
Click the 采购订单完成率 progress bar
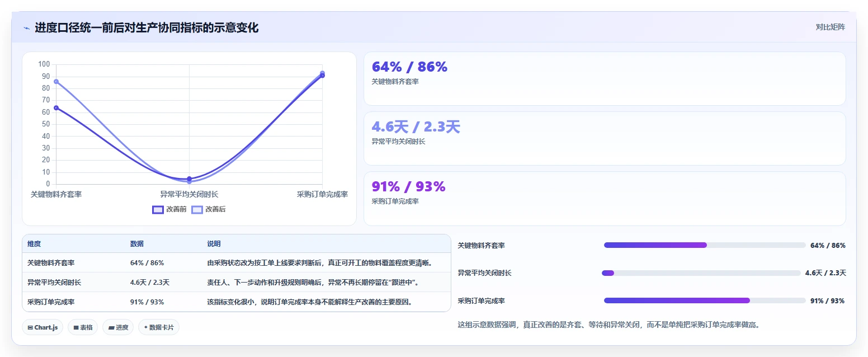click(x=705, y=300)
